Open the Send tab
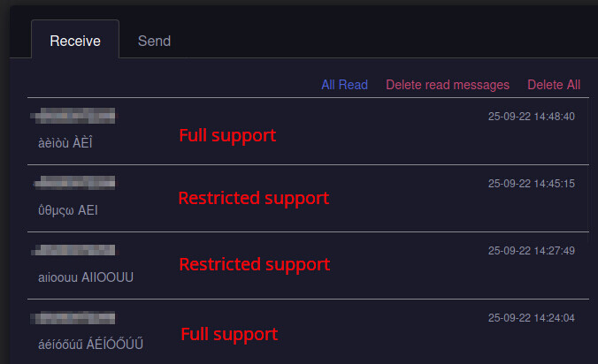598x364 pixels. click(154, 41)
